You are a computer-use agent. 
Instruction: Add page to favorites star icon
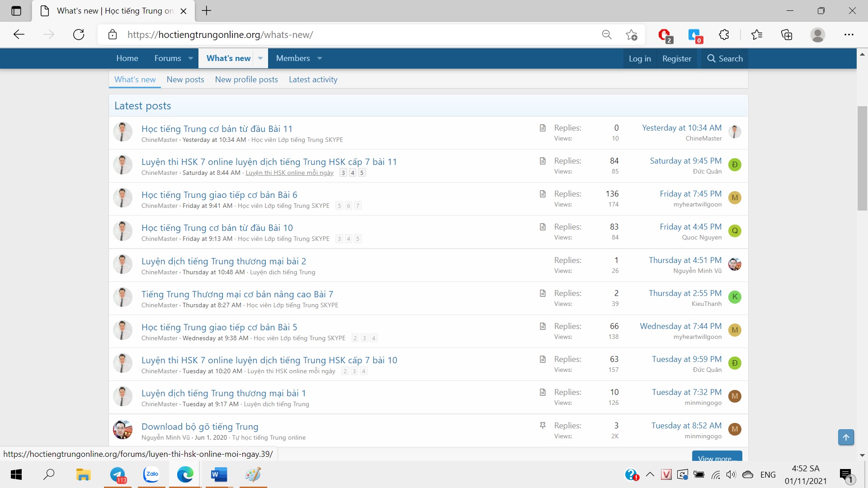(x=632, y=35)
